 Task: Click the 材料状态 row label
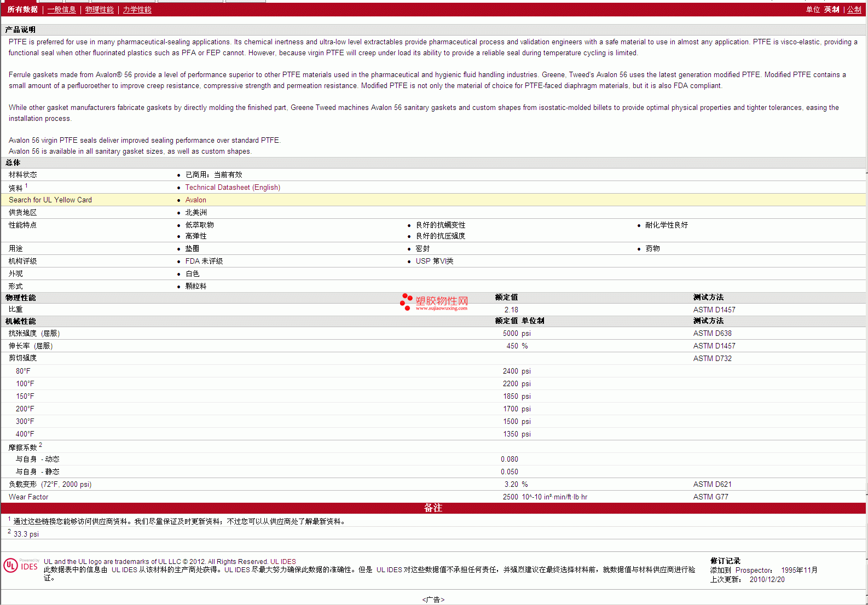coord(23,174)
